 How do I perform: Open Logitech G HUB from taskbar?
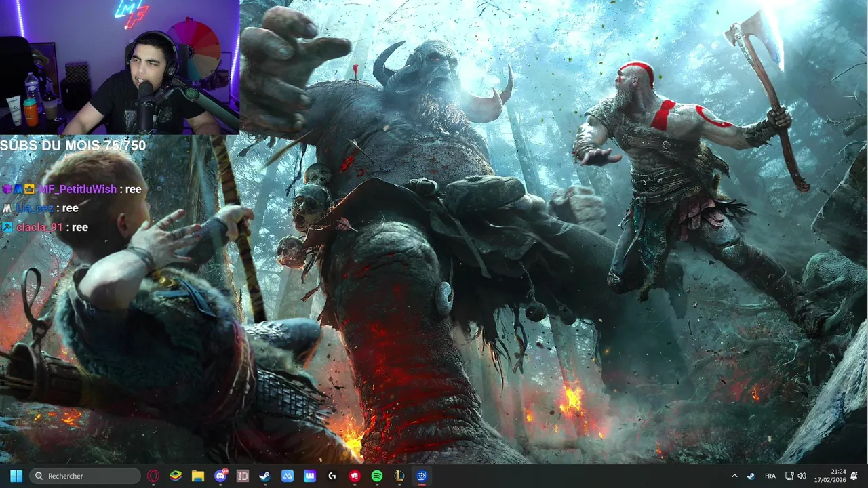click(332, 476)
